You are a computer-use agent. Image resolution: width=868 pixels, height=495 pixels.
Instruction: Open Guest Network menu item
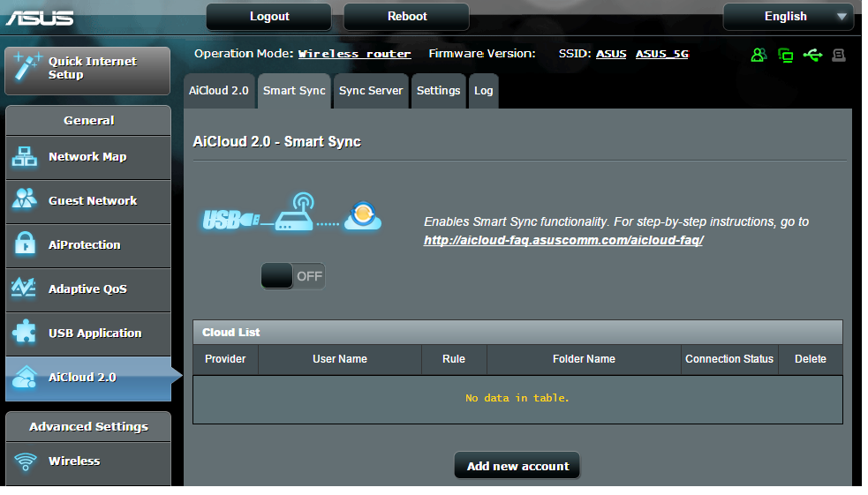click(88, 201)
